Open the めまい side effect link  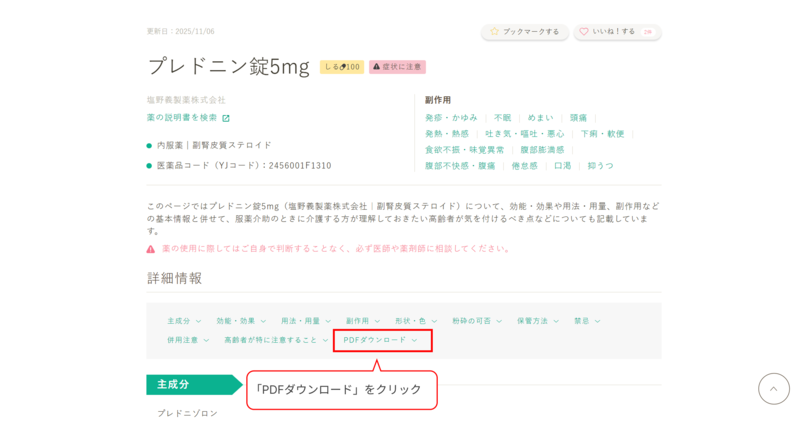[540, 118]
